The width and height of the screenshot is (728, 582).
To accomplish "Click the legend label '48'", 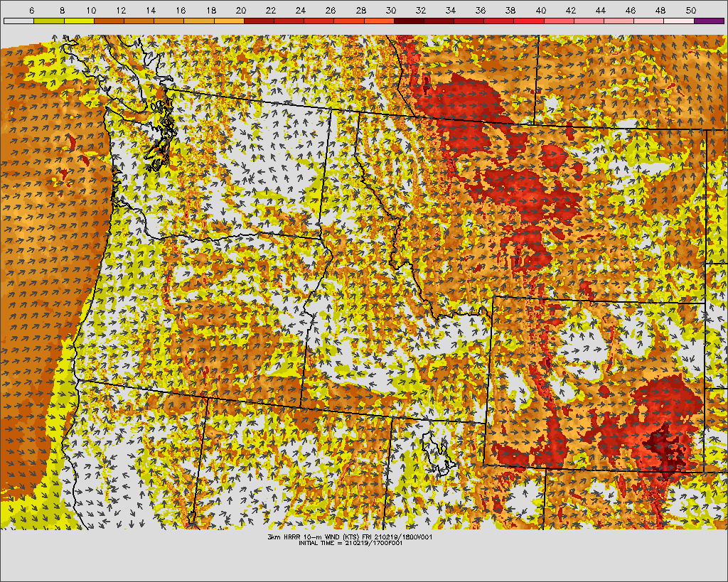I will 660,10.
